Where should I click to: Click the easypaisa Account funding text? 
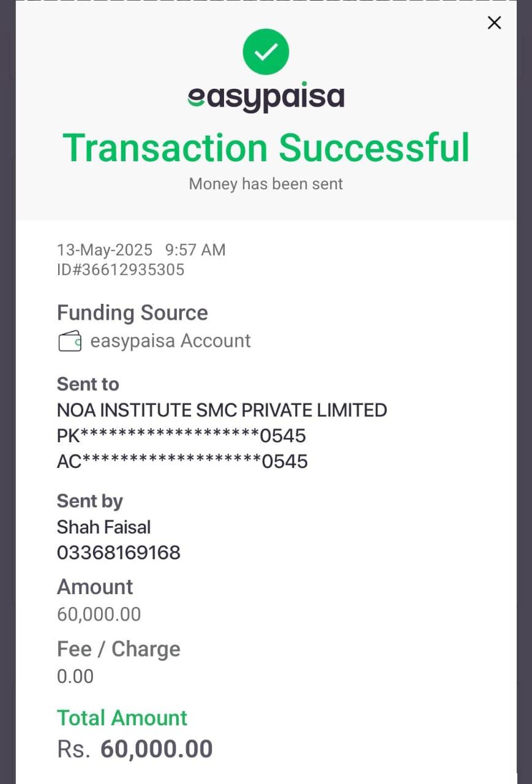(170, 341)
